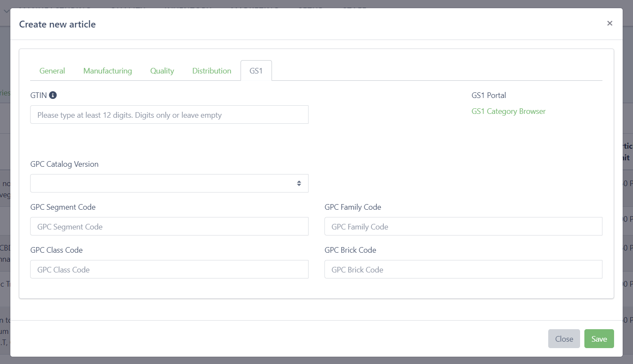The width and height of the screenshot is (633, 364).
Task: Select the GPC Class Code text field
Action: tap(169, 269)
